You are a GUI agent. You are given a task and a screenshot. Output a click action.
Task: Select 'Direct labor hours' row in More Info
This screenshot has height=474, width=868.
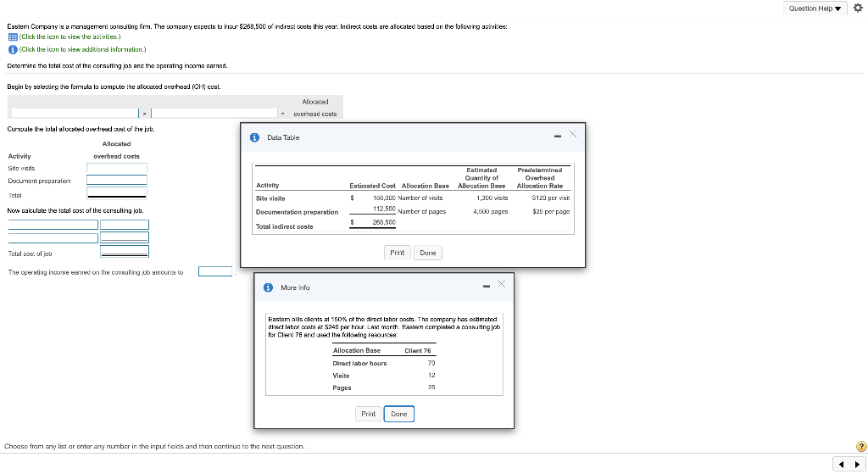point(359,363)
